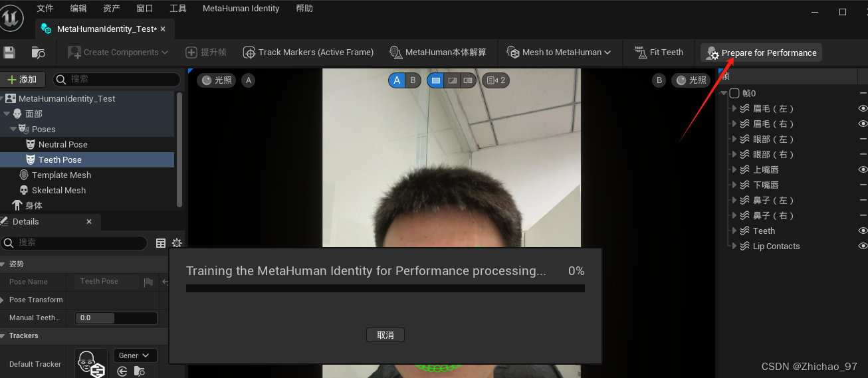This screenshot has width=868, height=378.
Task: Close the Details panel tab
Action: [89, 222]
